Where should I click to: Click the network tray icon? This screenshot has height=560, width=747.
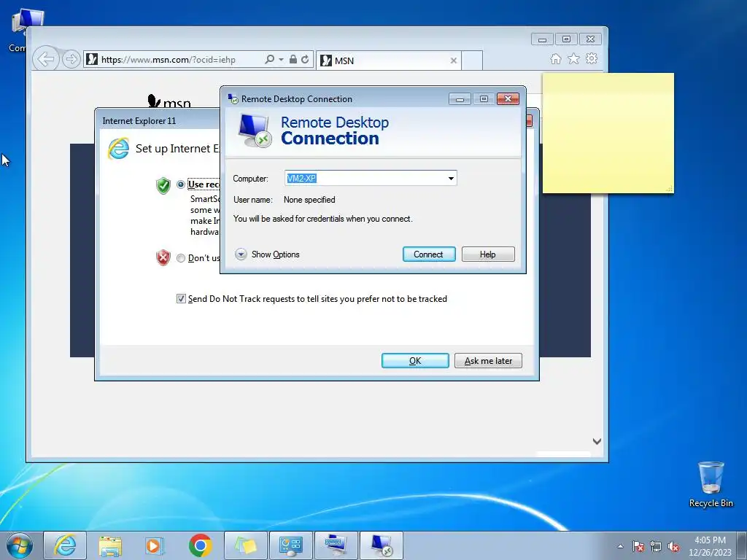(656, 546)
